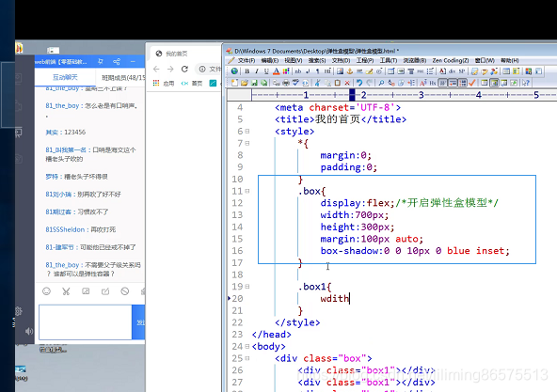
Task: Open 工具(T) menu in EditPlus
Action: click(389, 61)
